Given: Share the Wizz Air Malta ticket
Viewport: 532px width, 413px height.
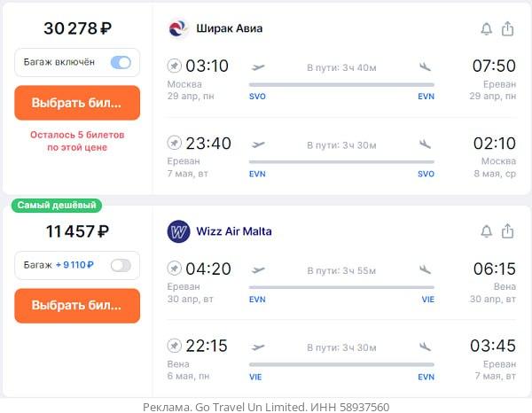Looking at the screenshot, I should point(508,231).
